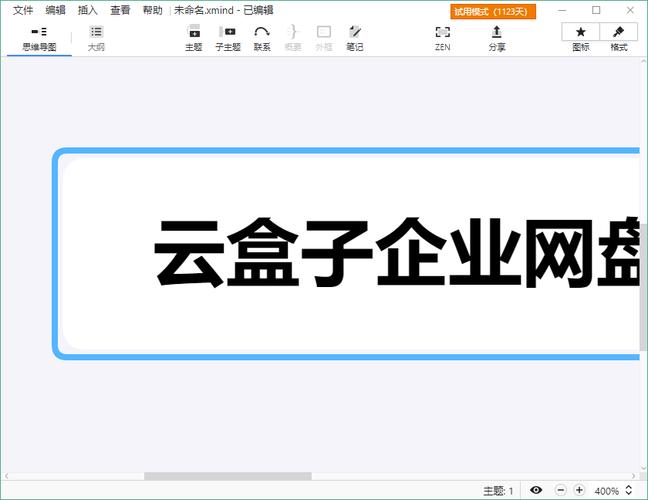Switch to the 大纲 outline view

coord(96,39)
